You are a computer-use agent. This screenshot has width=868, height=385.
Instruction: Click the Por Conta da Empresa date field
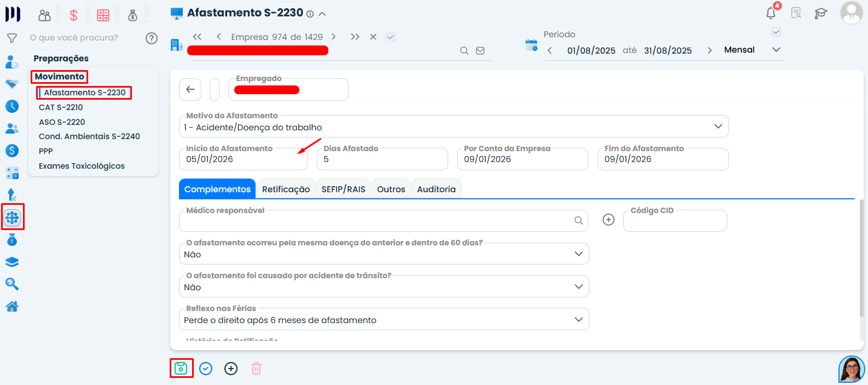[523, 159]
